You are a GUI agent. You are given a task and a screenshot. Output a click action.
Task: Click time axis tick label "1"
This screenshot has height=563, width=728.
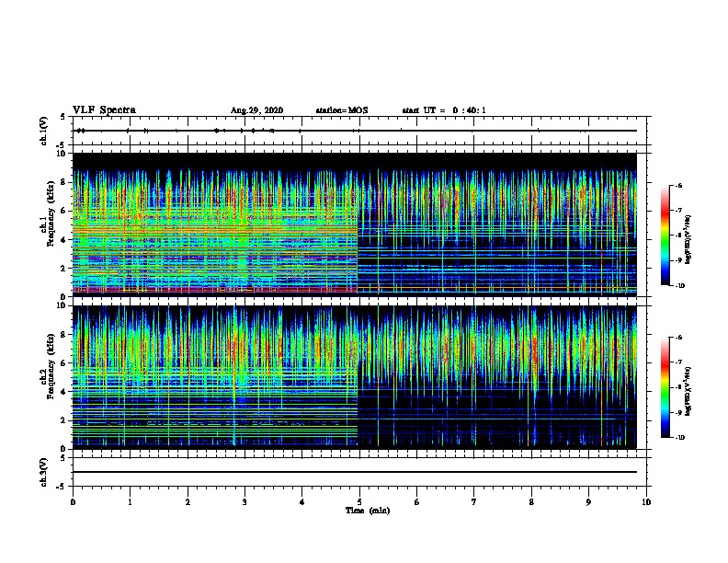click(x=130, y=502)
